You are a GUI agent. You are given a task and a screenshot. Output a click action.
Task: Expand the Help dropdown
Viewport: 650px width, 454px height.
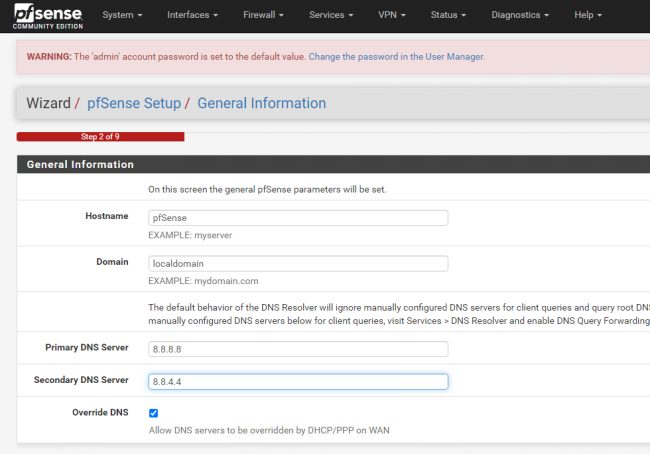588,15
